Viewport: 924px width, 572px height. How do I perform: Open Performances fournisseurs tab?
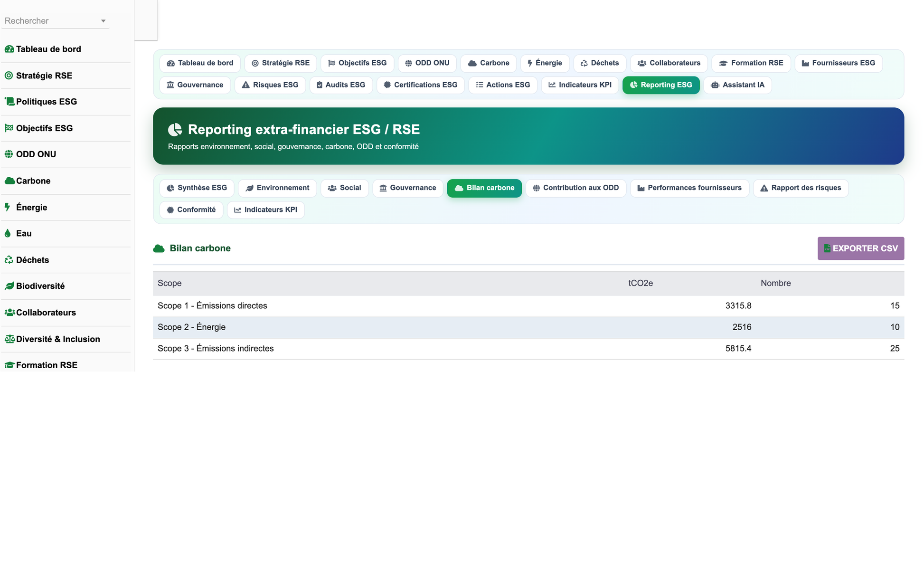click(689, 188)
